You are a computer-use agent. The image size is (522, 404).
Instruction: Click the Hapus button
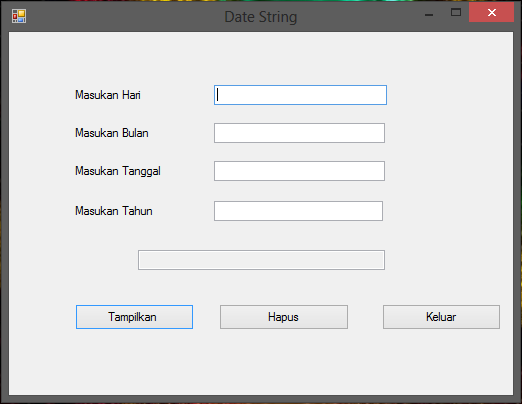click(284, 317)
